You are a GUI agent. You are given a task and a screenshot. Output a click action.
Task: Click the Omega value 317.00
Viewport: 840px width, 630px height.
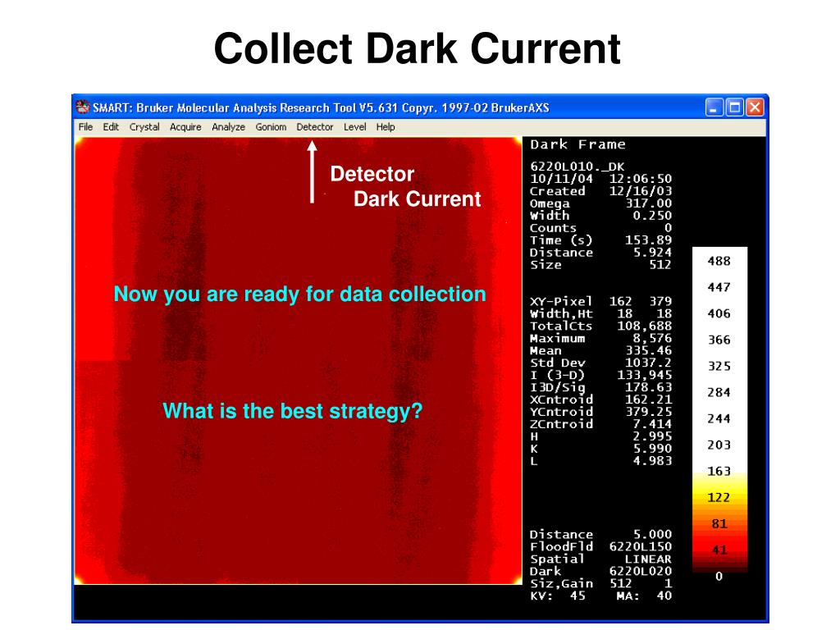tap(649, 203)
